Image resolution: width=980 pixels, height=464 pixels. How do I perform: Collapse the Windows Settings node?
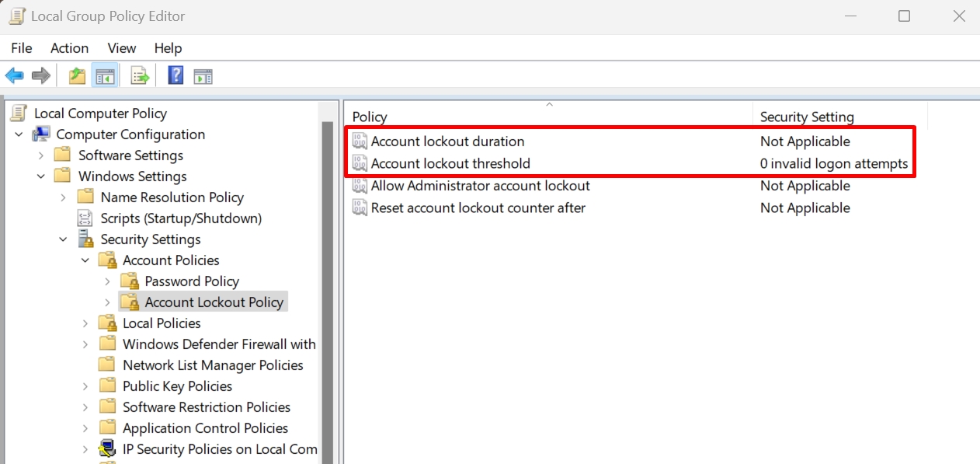(x=41, y=176)
